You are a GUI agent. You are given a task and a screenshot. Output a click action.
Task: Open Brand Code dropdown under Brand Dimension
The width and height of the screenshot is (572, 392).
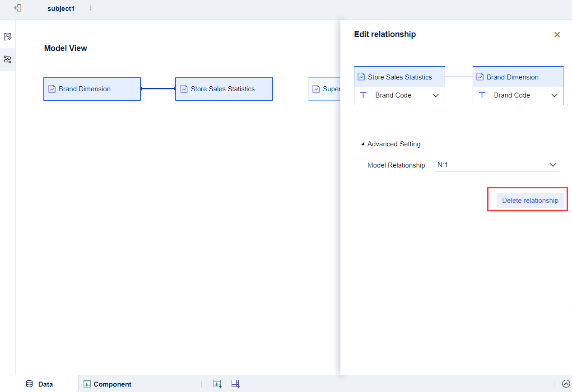click(554, 95)
